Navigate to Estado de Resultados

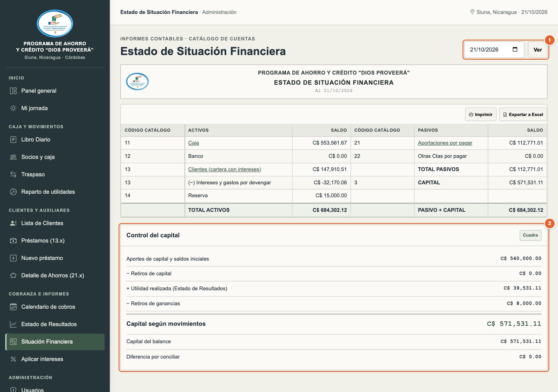point(55,324)
